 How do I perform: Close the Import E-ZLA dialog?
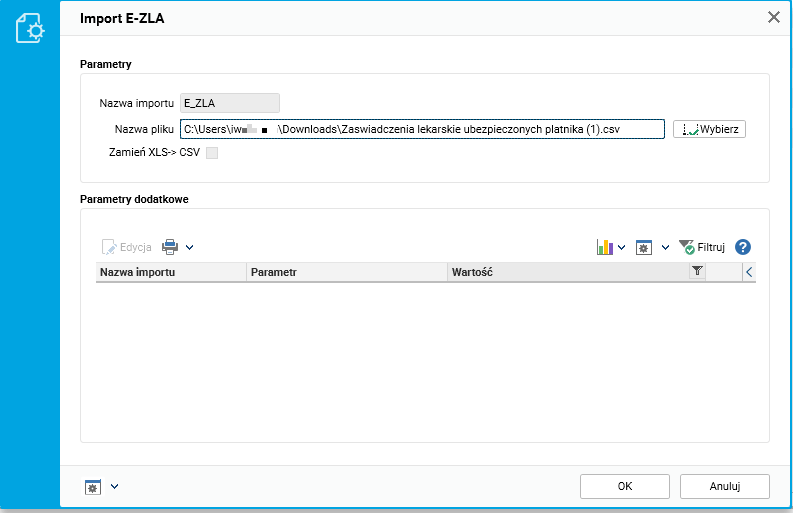(773, 17)
